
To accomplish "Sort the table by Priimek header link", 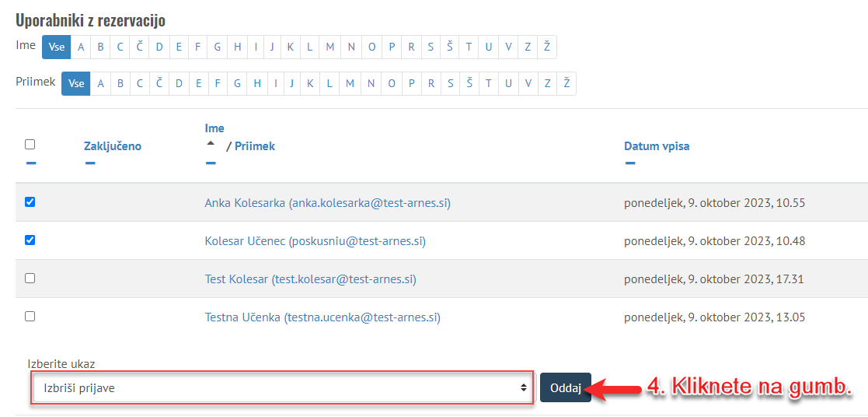I will (255, 145).
